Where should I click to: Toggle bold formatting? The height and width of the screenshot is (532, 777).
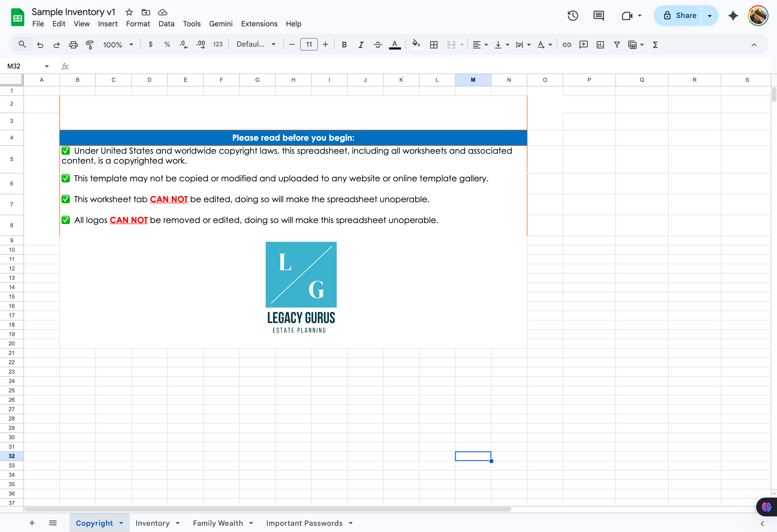[344, 45]
